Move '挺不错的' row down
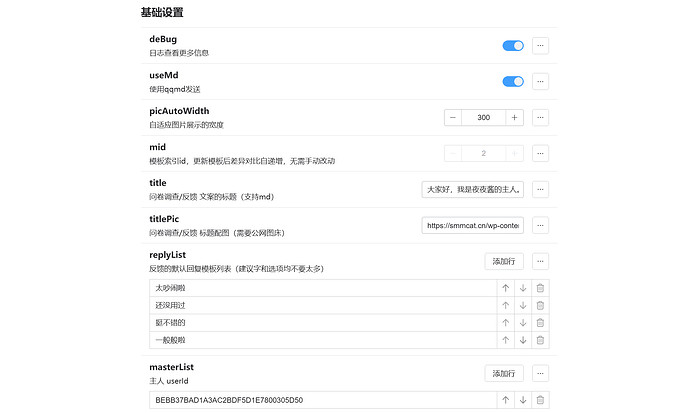 point(523,323)
